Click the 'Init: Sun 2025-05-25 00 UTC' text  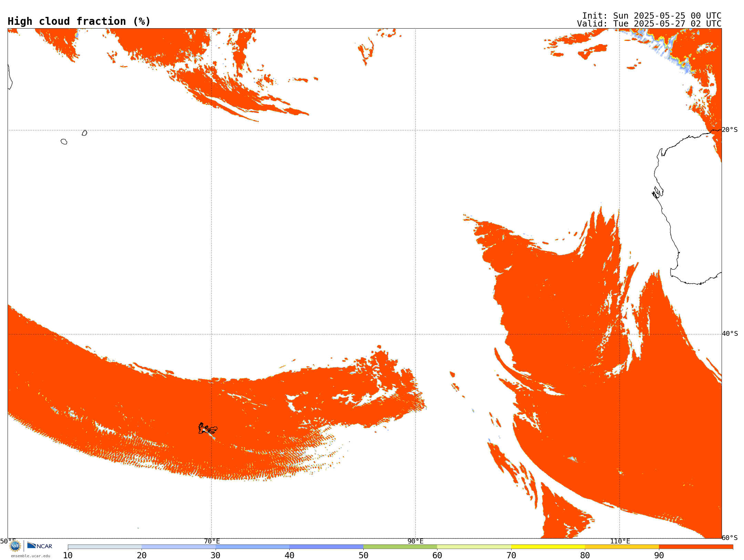click(652, 16)
